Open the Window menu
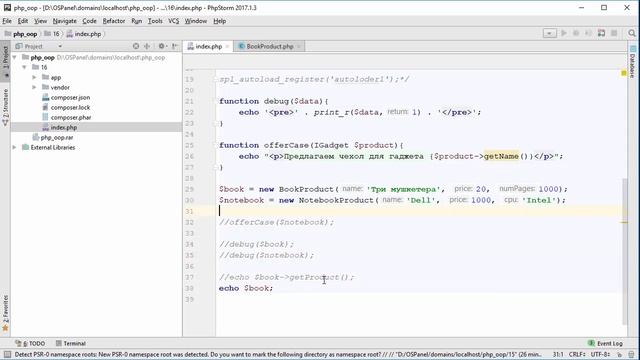The image size is (640, 360). click(196, 21)
